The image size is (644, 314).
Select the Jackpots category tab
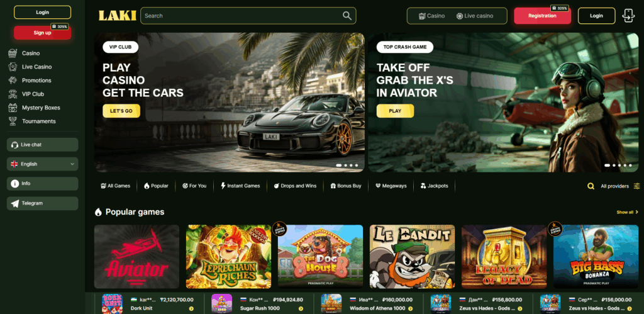pos(434,186)
